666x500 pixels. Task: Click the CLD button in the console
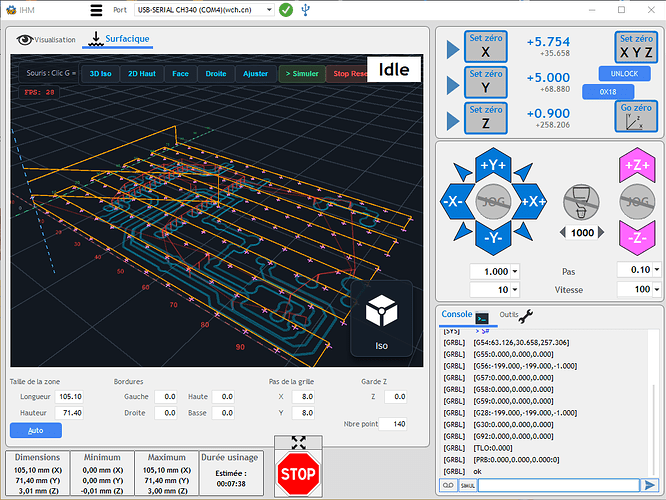coord(448,485)
